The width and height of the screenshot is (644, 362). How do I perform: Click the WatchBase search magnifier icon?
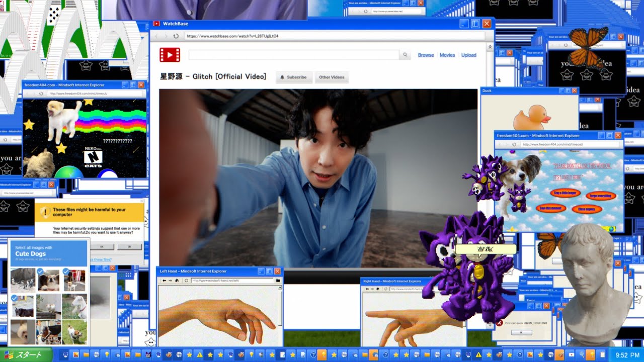[x=405, y=55]
